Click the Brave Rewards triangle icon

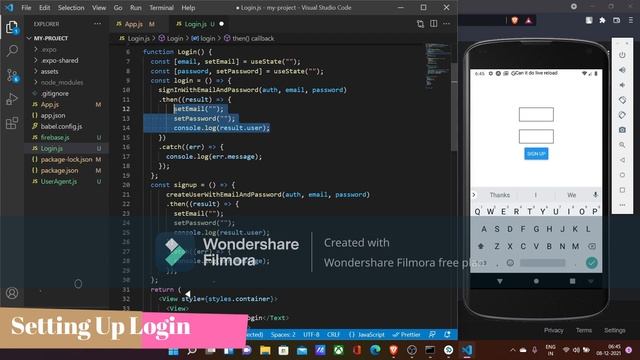click(x=529, y=20)
